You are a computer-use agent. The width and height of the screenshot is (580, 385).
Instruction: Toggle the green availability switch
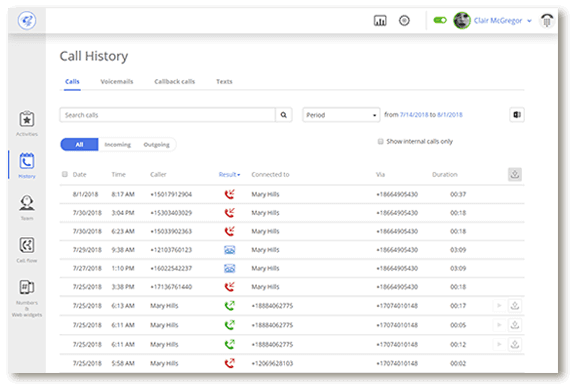(x=440, y=20)
